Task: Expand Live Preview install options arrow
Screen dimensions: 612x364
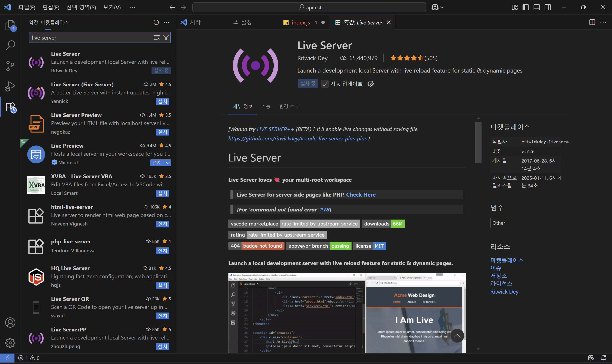Action: (x=167, y=163)
